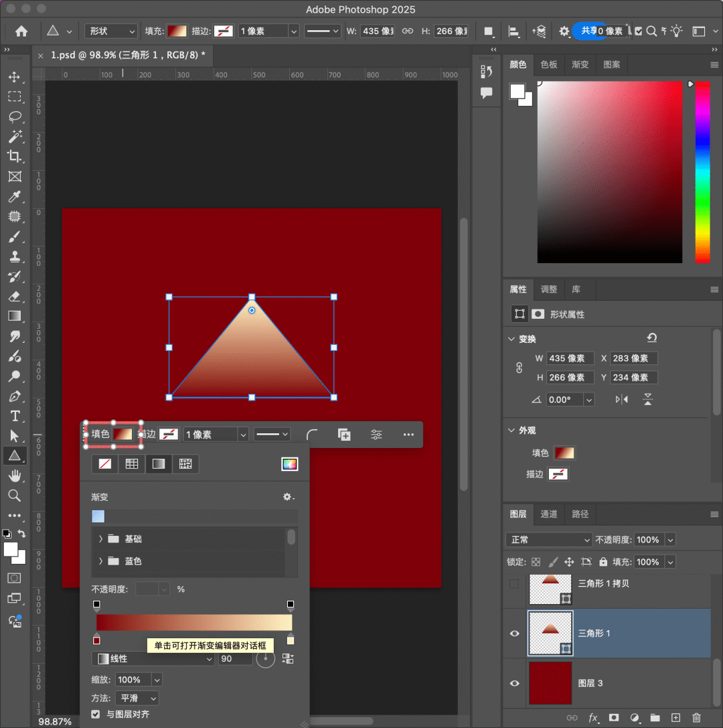Choose the gradient fill type icon
This screenshot has height=728, width=723.
point(159,463)
